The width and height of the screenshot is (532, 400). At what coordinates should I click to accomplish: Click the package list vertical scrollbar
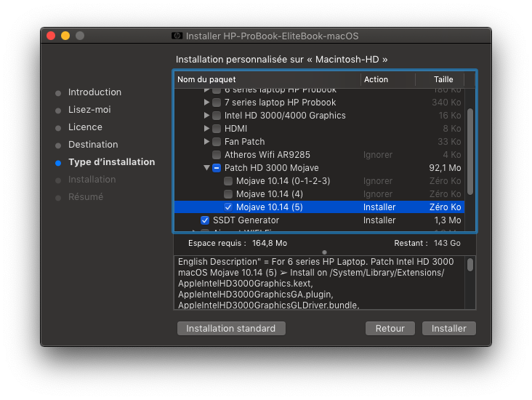tap(470, 151)
